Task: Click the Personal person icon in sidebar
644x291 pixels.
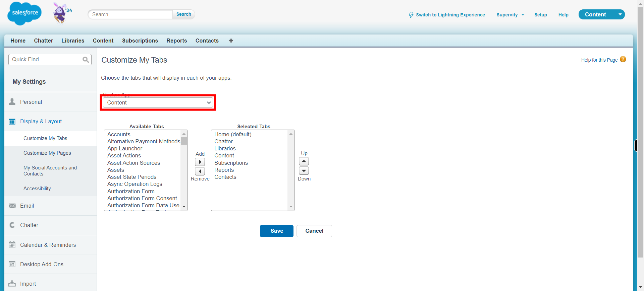Action: pyautogui.click(x=12, y=102)
